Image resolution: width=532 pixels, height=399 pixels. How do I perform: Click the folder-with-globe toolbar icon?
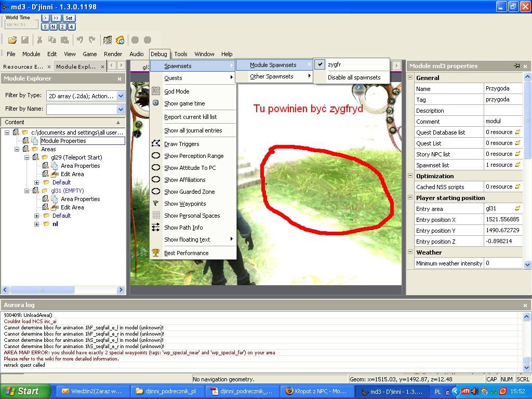click(120, 40)
